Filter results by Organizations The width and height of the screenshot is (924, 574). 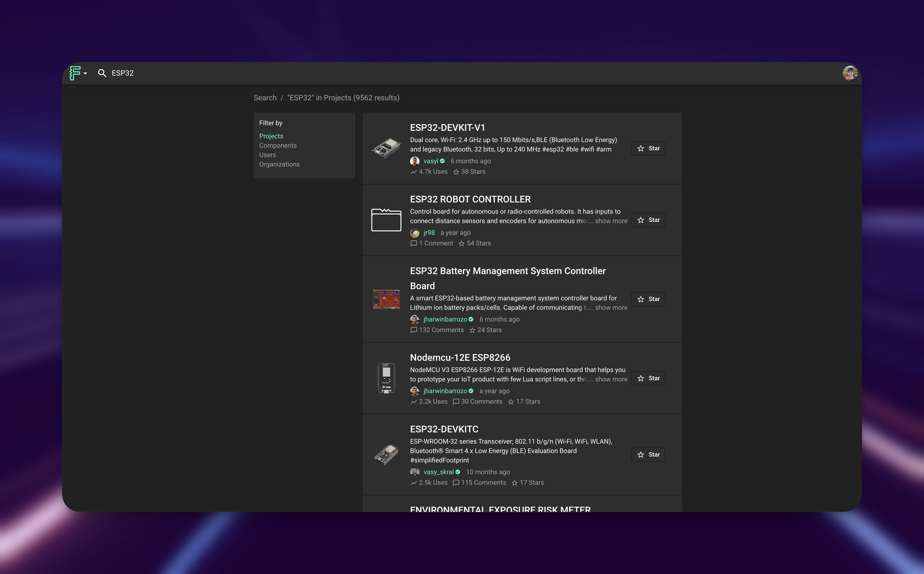pyautogui.click(x=279, y=164)
